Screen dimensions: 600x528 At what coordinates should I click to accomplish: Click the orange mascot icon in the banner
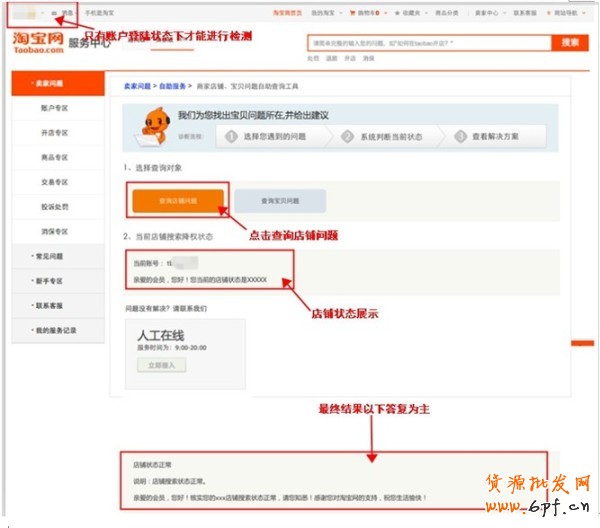tap(159, 127)
